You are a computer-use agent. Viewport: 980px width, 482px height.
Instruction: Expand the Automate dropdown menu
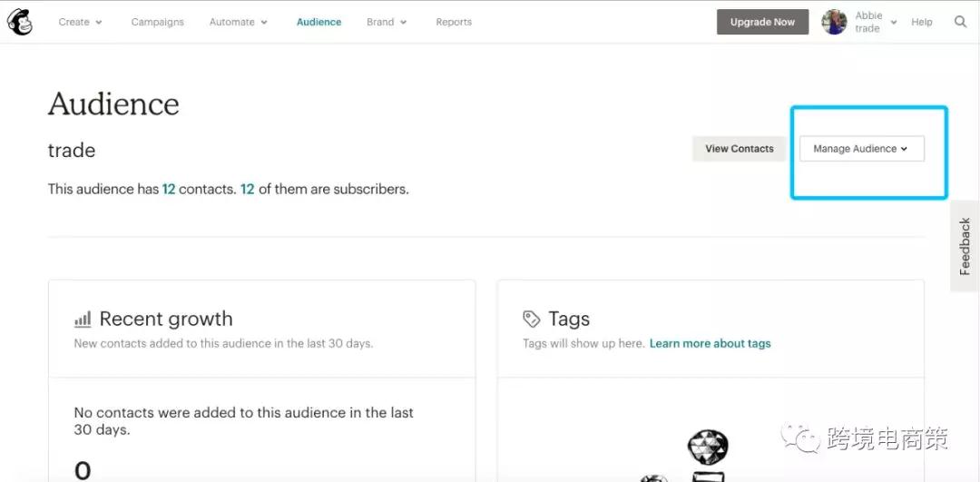[238, 22]
